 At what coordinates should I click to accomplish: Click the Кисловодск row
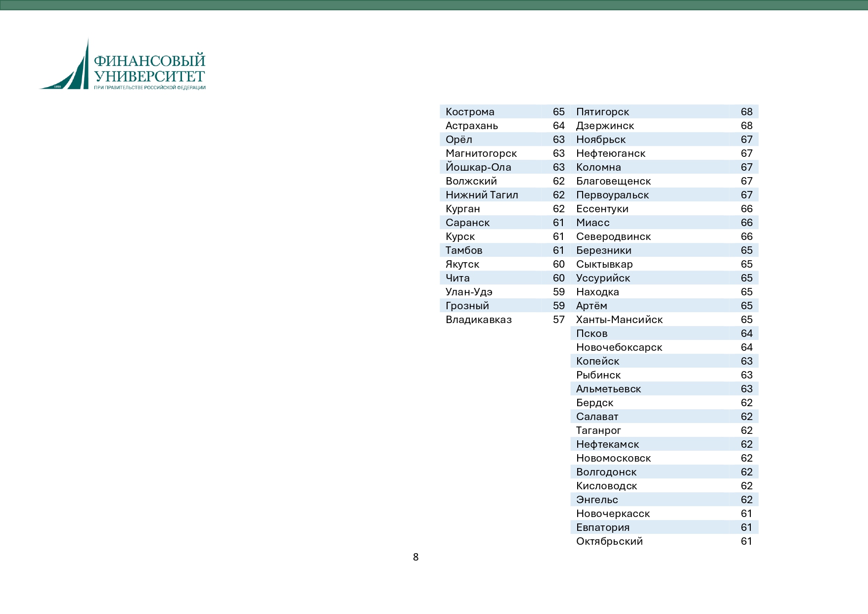pyautogui.click(x=664, y=486)
